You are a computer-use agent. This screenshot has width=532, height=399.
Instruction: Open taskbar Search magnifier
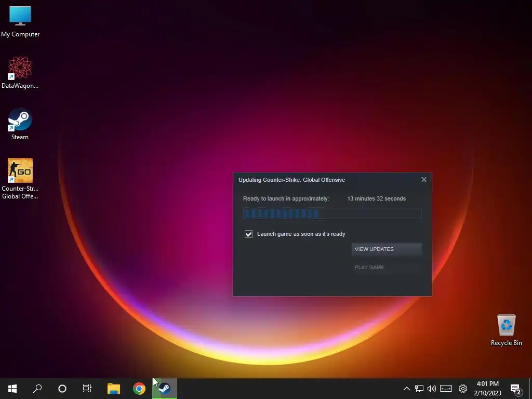click(x=37, y=389)
